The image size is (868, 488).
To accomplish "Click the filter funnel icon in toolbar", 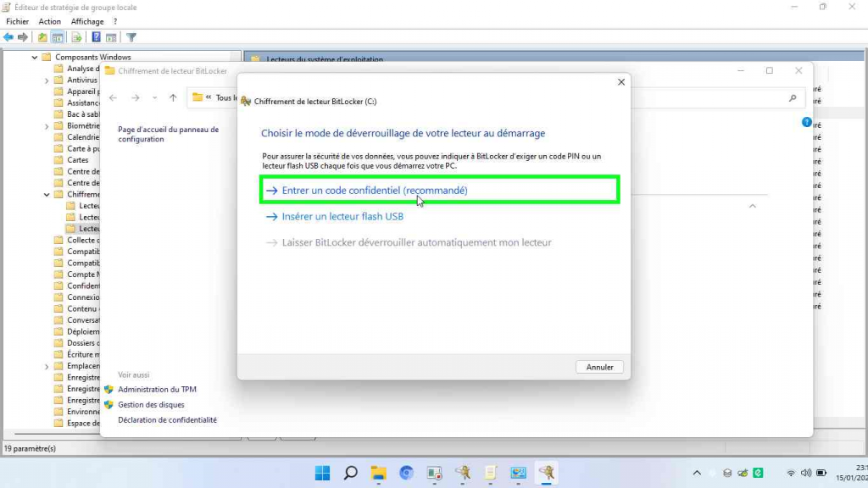I will [131, 37].
